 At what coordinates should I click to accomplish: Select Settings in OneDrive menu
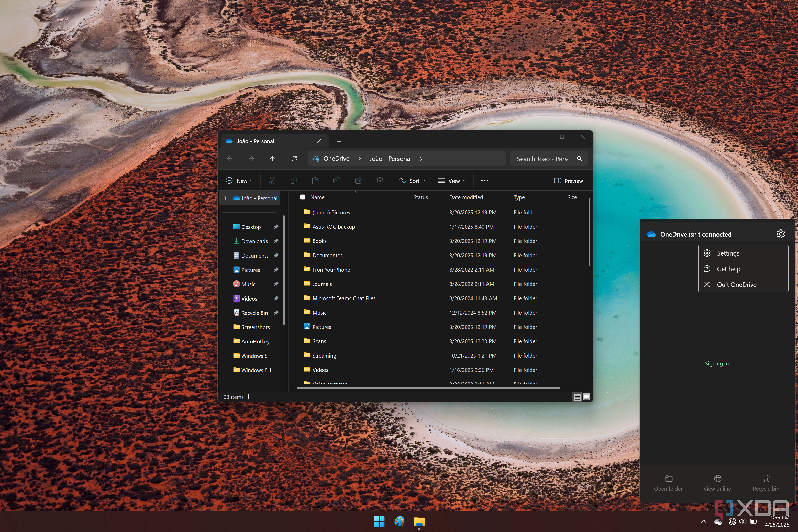tap(743, 253)
